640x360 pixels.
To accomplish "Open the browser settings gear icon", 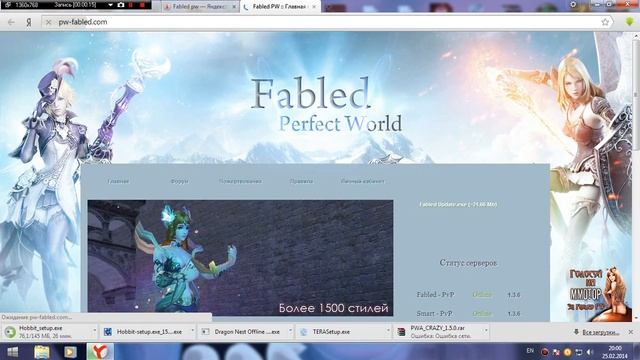I will [573, 4].
